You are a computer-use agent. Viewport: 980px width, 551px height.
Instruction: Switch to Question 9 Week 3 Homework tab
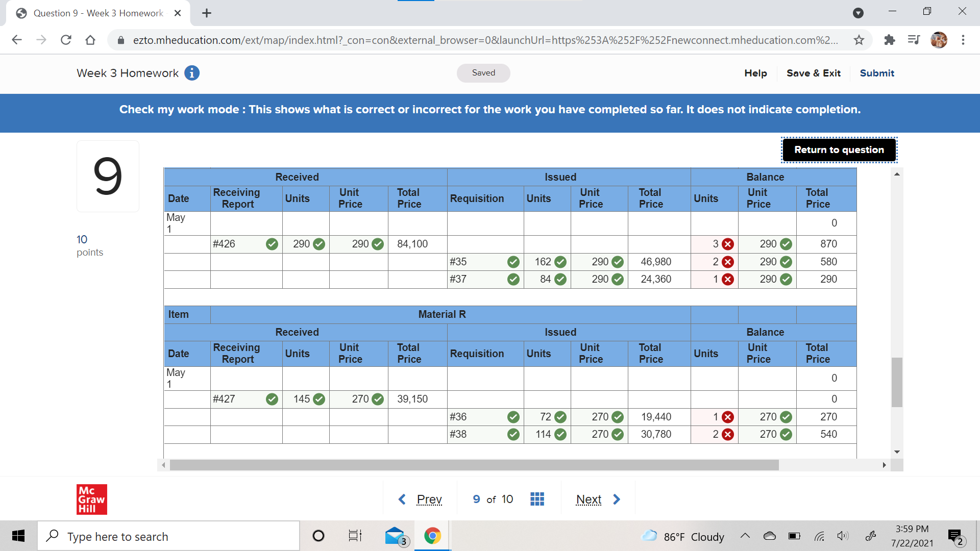click(x=98, y=13)
